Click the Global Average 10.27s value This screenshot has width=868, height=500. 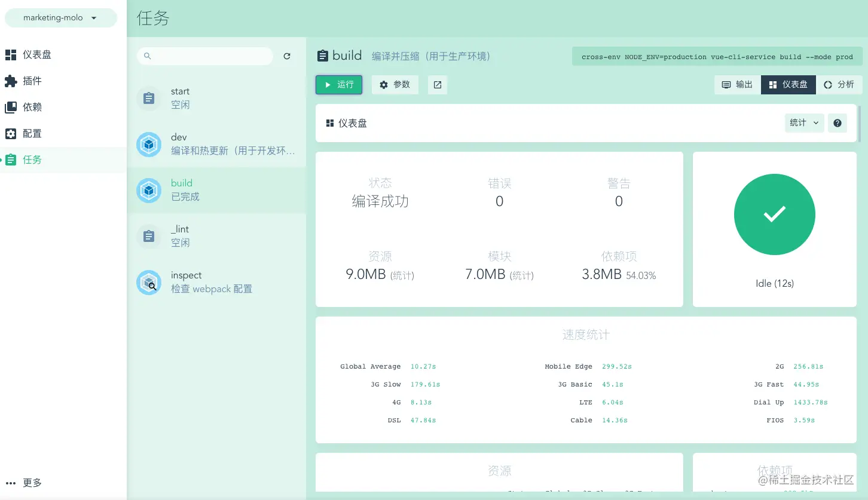(423, 367)
